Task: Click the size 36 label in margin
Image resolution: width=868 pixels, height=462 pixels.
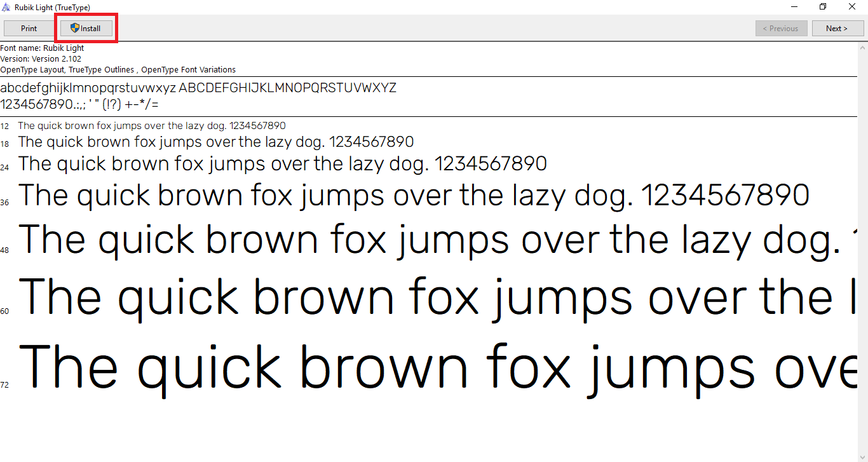Action: click(x=5, y=202)
